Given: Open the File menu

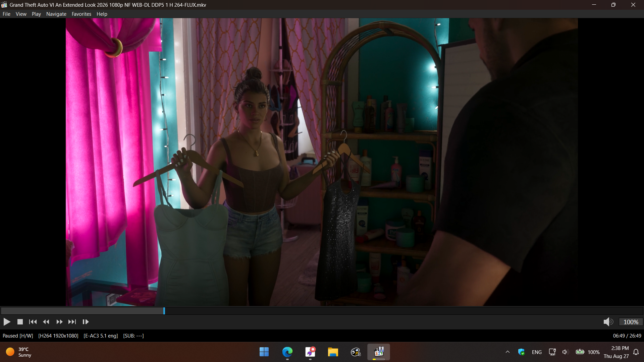Looking at the screenshot, I should click(6, 14).
